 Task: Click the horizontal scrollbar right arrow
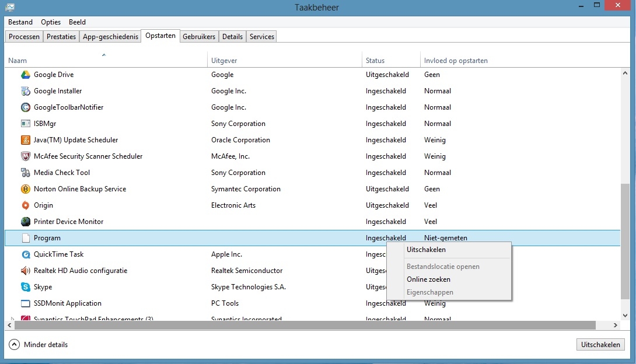point(616,325)
